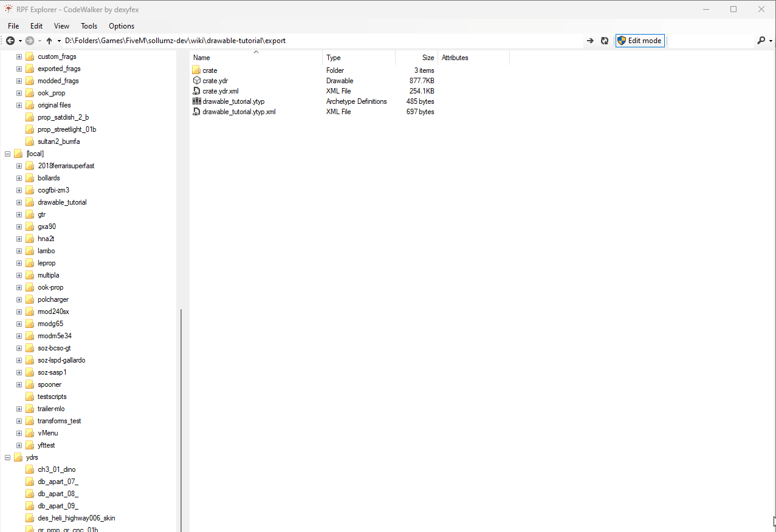The image size is (776, 532).
Task: Select the crate.ydr drawable file
Action: (x=215, y=81)
